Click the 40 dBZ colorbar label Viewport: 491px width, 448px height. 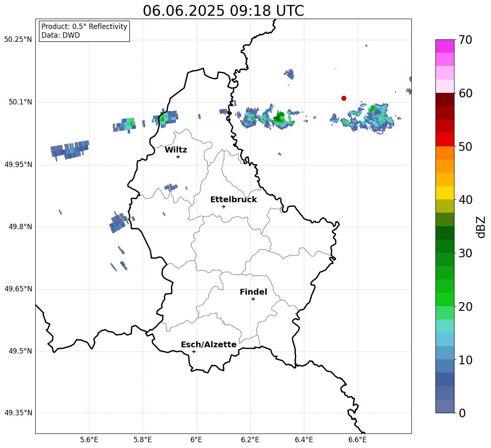click(x=465, y=200)
